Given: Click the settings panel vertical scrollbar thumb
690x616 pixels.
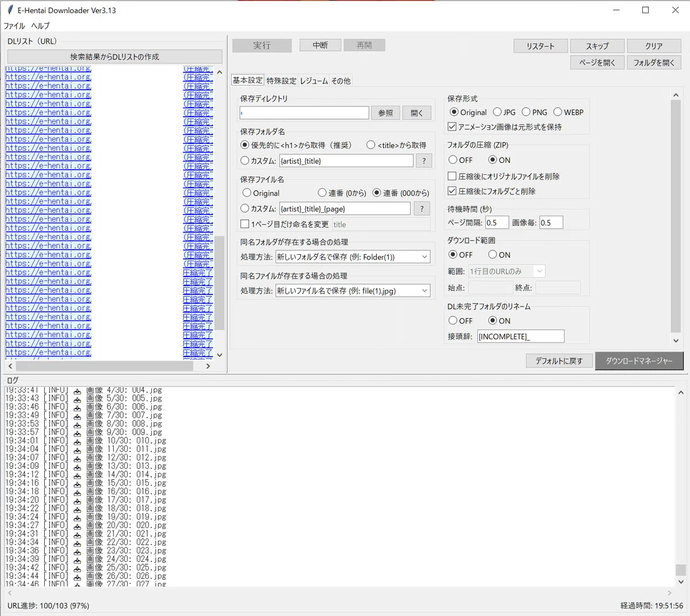Looking at the screenshot, I should [676, 216].
